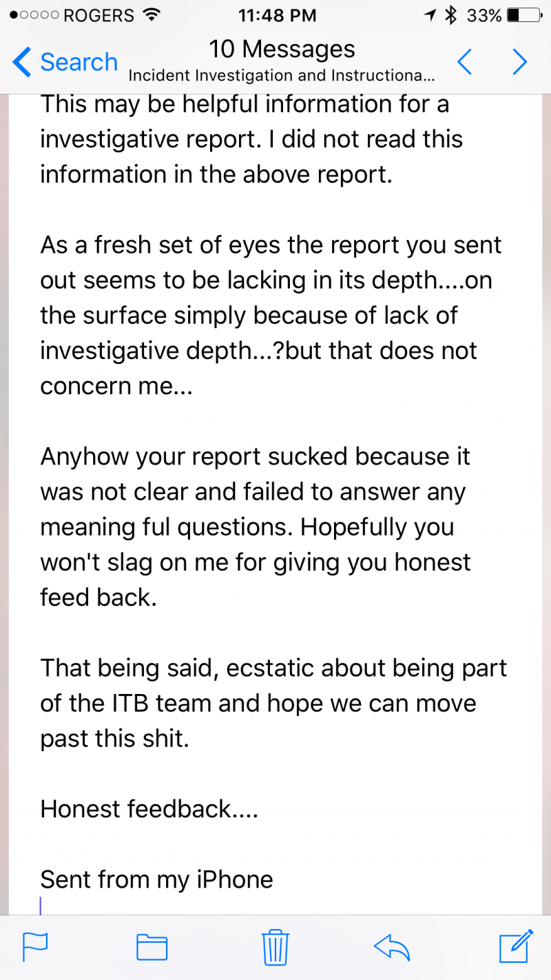Screen dimensions: 551x980
Task: Go to the previous message arrow
Action: coord(465,63)
